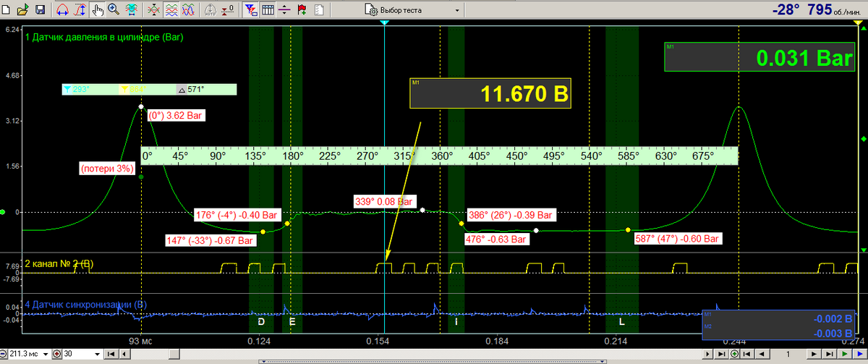The width and height of the screenshot is (868, 364).
Task: Start playback with the green play button
Action: [x=845, y=354]
